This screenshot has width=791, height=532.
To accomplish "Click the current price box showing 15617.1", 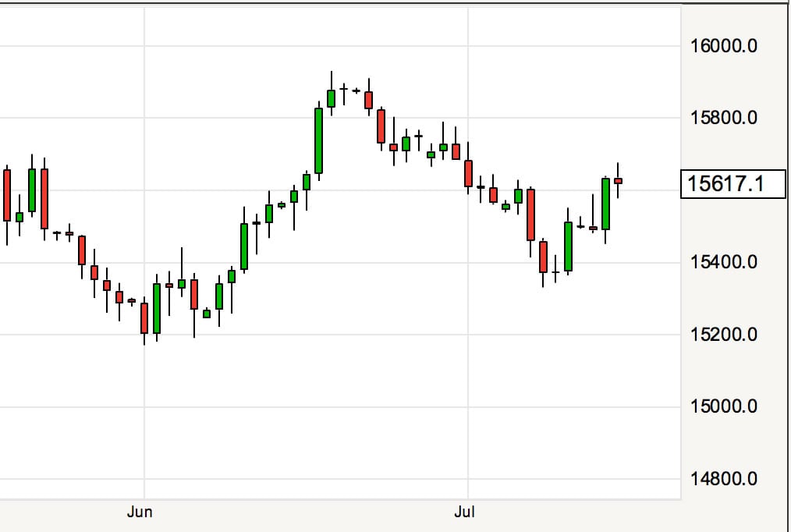I will click(x=733, y=184).
